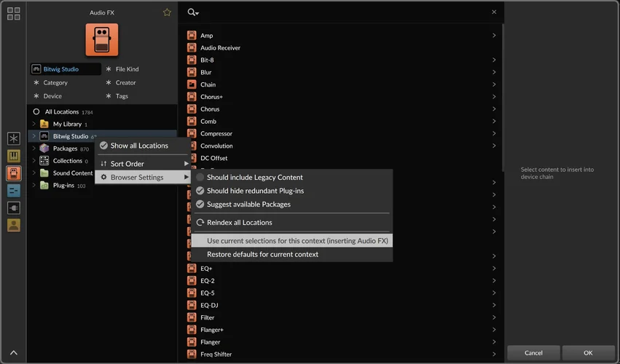
Task: Expand the Flanger+ row arrow
Action: [494, 330]
